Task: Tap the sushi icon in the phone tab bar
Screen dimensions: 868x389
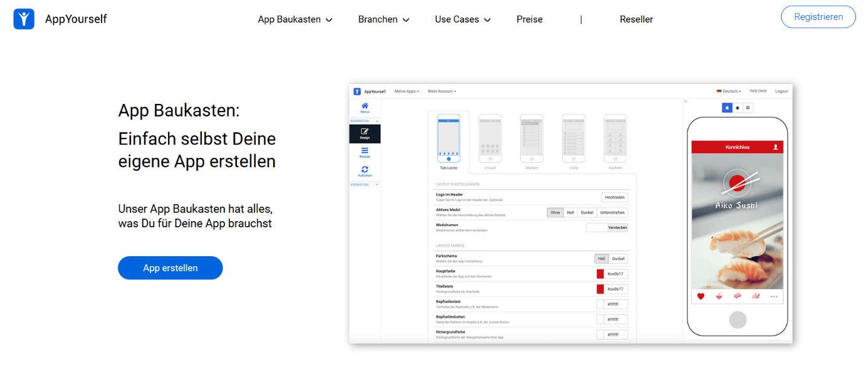Action: [738, 296]
